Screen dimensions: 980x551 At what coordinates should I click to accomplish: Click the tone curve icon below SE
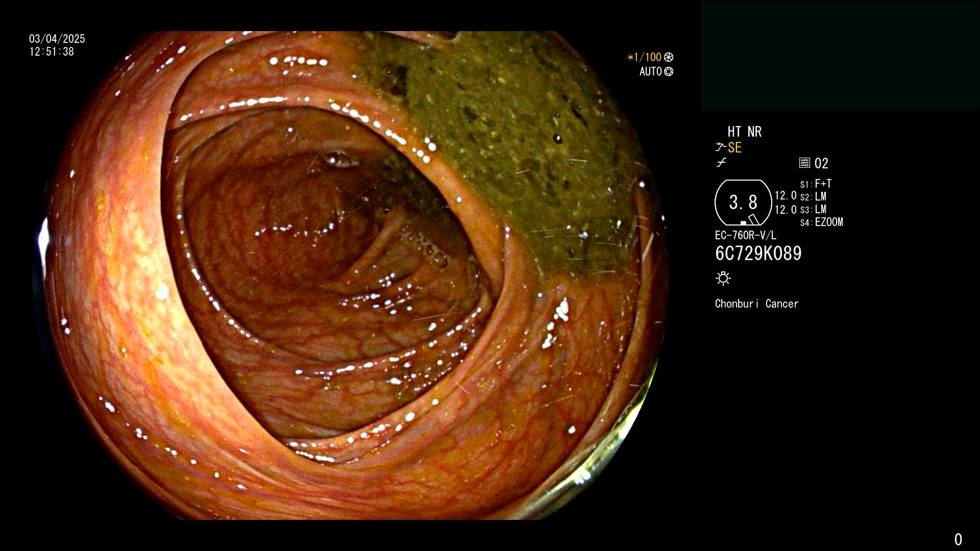click(721, 163)
